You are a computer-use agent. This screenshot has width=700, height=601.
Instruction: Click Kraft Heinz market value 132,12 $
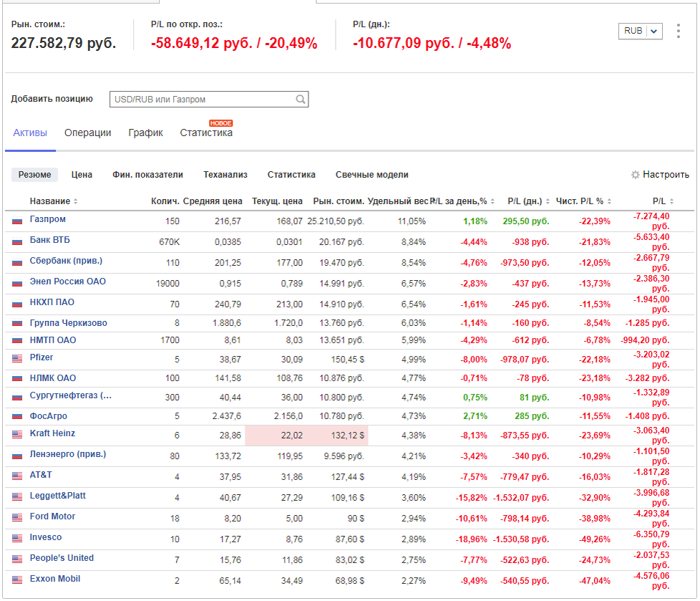click(x=348, y=436)
